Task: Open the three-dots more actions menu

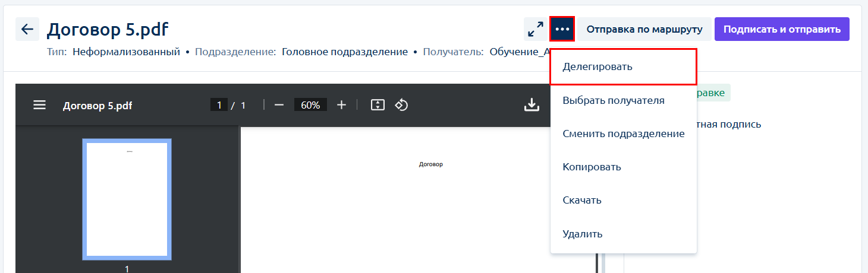Action: 562,29
